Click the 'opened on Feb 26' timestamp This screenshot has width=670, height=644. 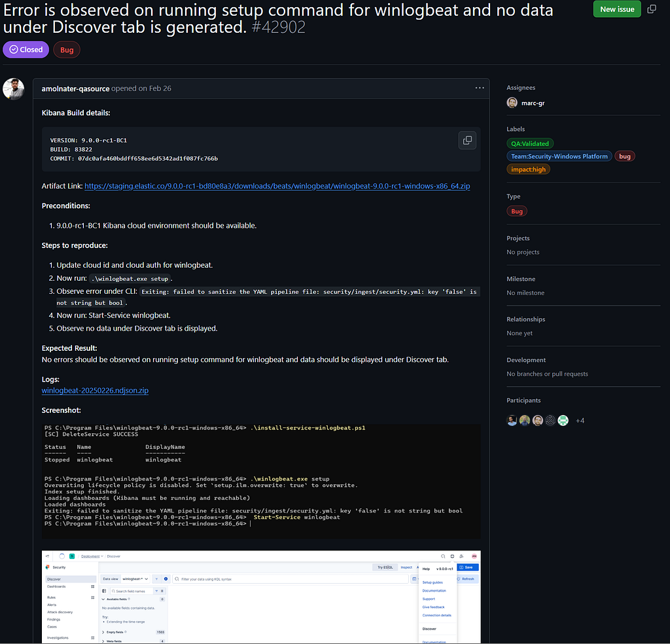(141, 88)
